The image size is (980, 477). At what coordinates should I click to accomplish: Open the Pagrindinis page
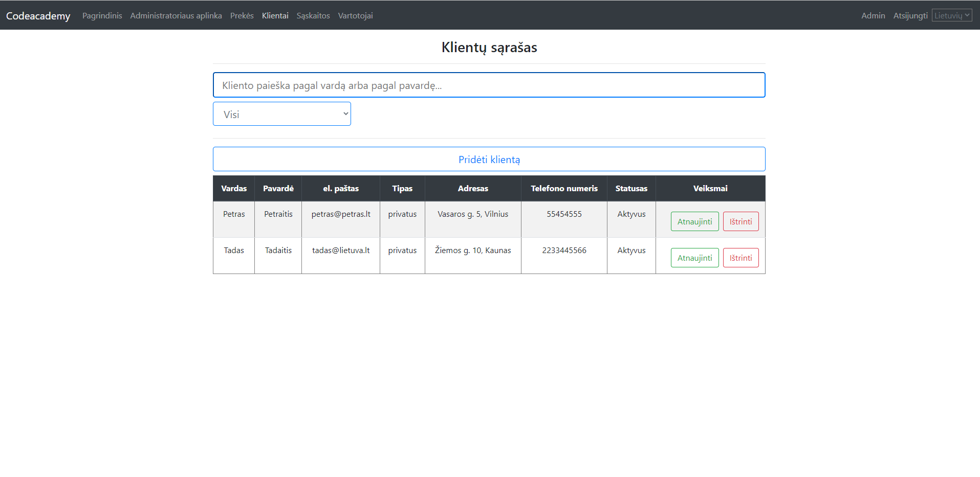click(x=102, y=15)
